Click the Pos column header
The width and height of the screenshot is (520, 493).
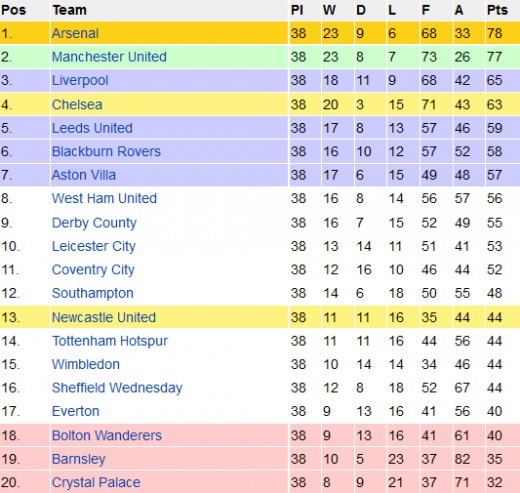point(13,10)
